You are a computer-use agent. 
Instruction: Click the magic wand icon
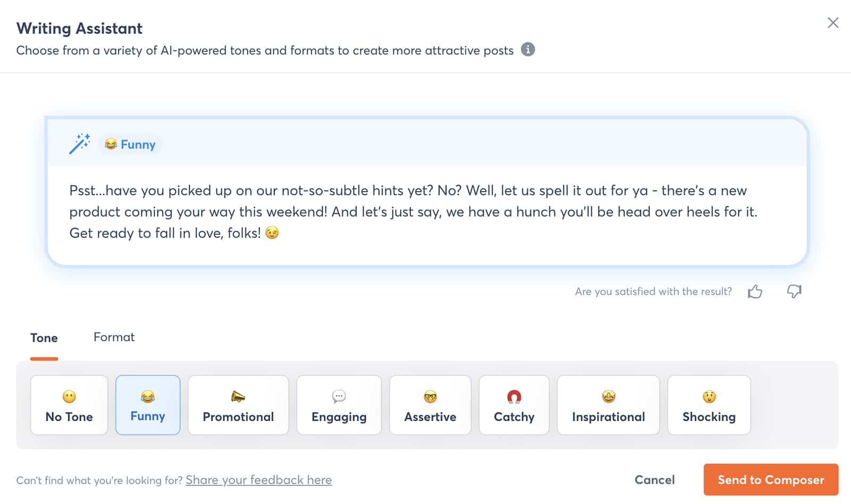(80, 144)
